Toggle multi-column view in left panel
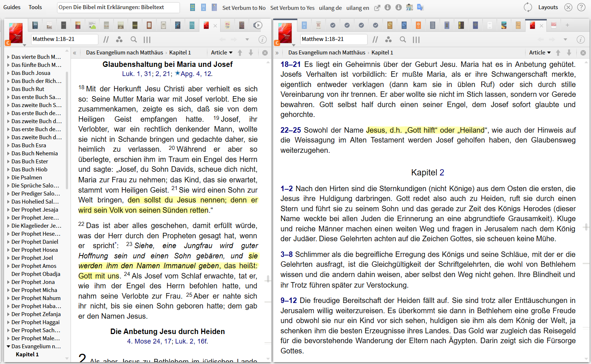 tap(147, 39)
